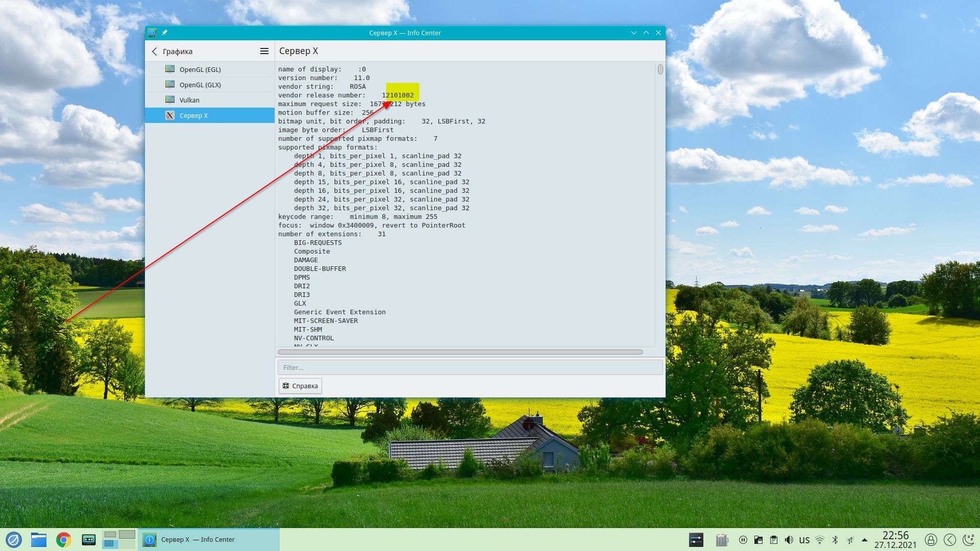Open the cassette player app icon
This screenshot has height=551, width=980.
(89, 540)
